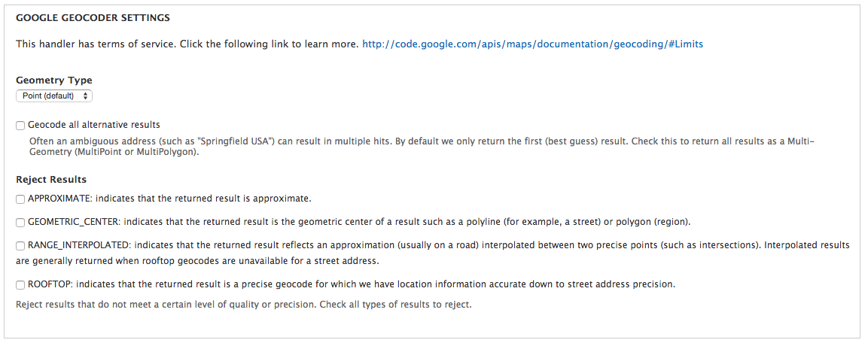Select the ROOFTOP checkbox

20,285
